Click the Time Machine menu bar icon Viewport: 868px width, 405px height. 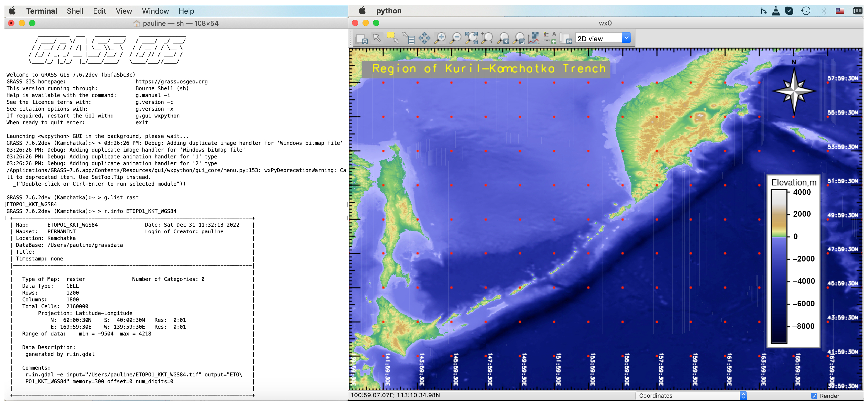click(x=805, y=11)
